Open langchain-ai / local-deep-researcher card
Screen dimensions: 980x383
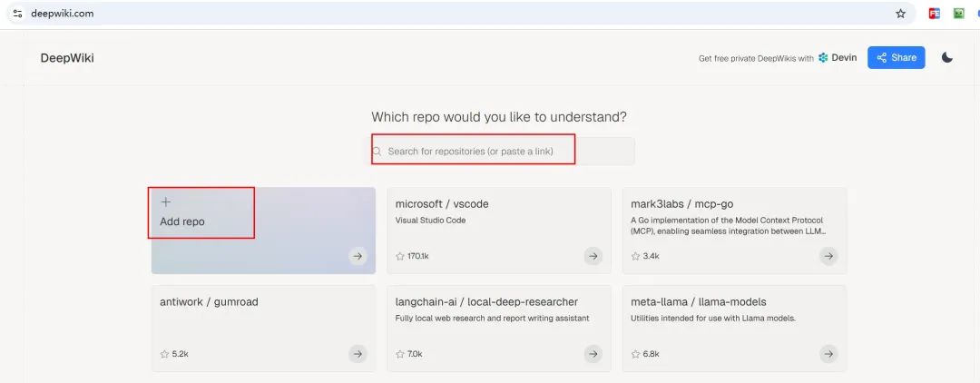[499, 329]
